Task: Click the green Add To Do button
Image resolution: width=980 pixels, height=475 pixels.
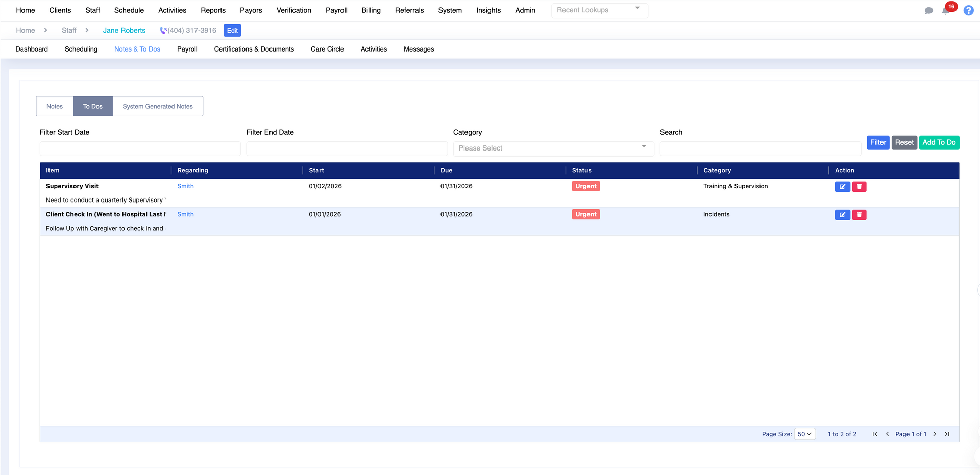Action: pyautogui.click(x=939, y=142)
